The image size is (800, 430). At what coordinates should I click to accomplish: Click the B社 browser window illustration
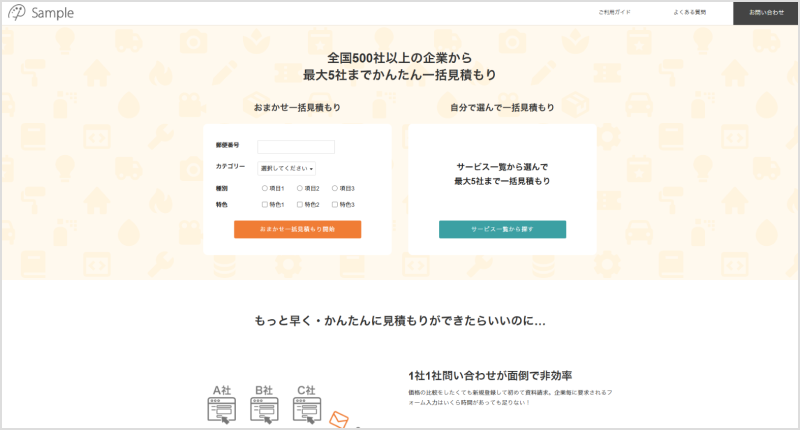coord(264,411)
